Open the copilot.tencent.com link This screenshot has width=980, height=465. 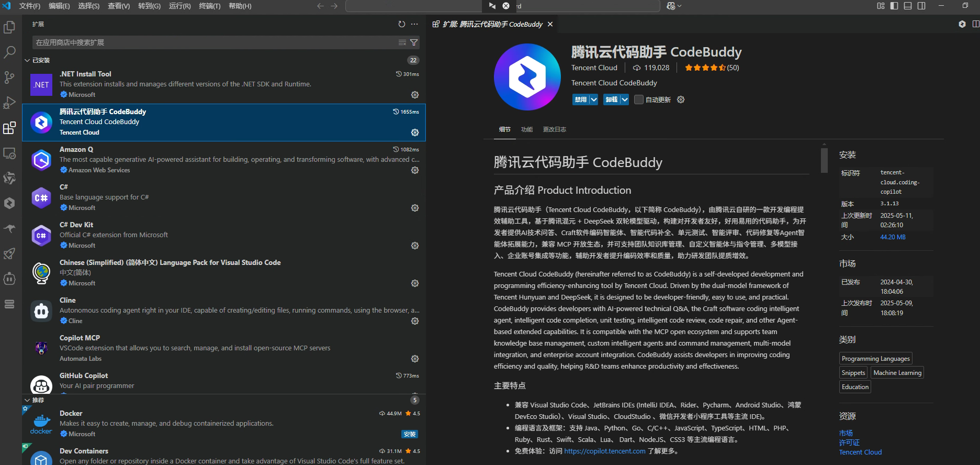605,451
